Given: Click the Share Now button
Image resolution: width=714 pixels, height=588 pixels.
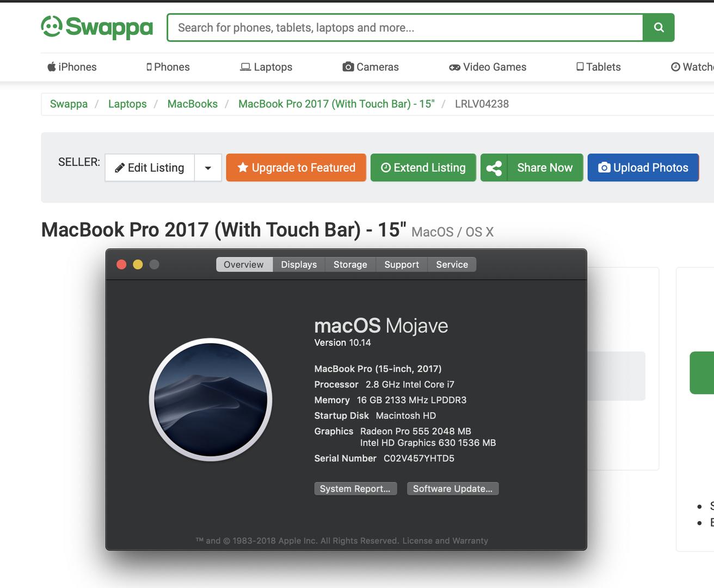Looking at the screenshot, I should click(x=545, y=168).
